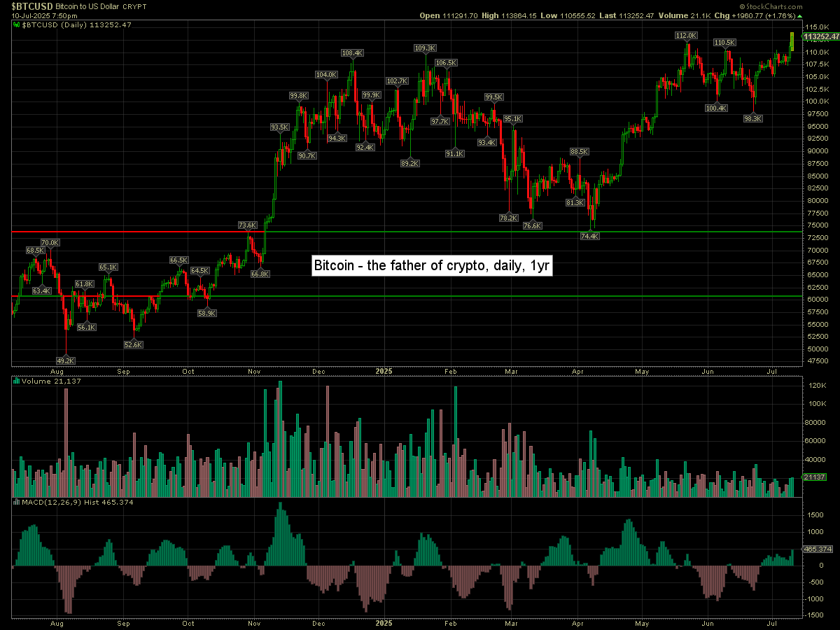
Task: Select the 108.4K December peak marker
Action: (352, 52)
